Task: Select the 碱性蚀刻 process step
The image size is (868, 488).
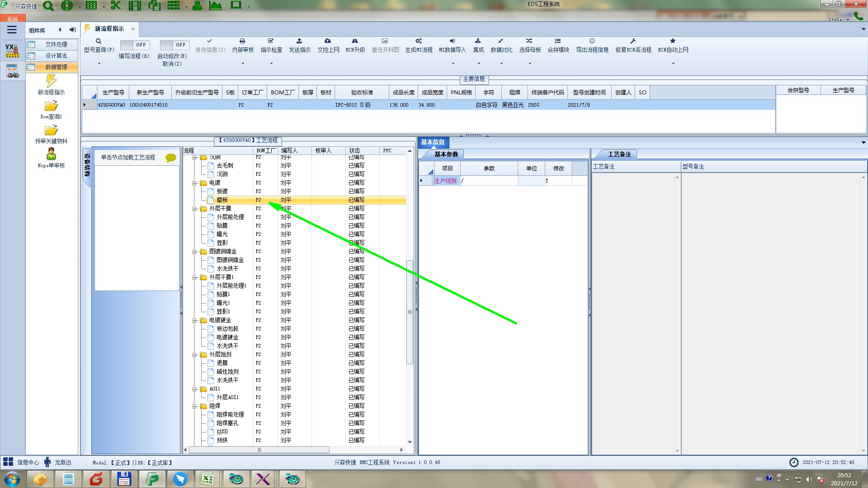Action: pos(227,371)
